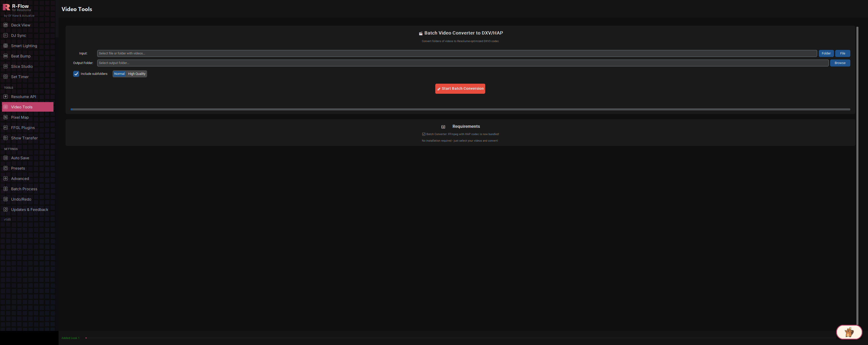The image size is (868, 345).
Task: Click Start Batch Conversion button
Action: tap(460, 89)
